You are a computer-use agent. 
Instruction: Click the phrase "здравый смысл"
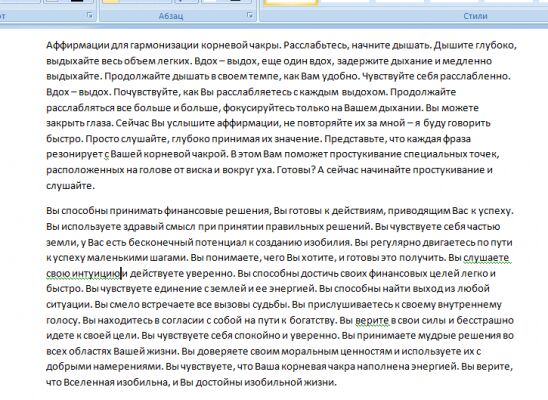(159, 227)
